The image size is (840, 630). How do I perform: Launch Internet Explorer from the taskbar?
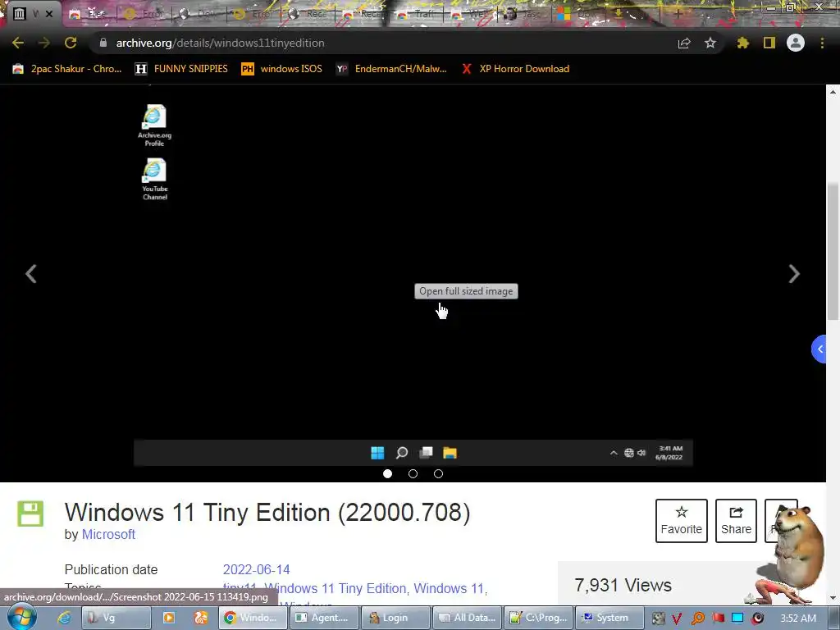pos(64,618)
